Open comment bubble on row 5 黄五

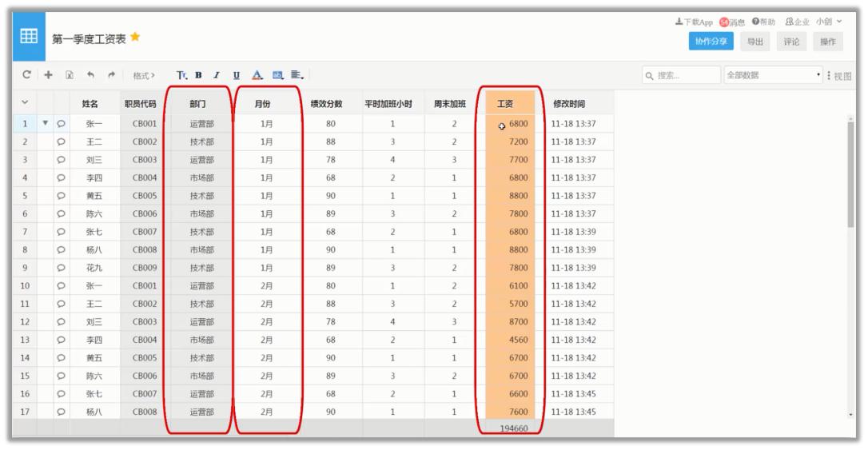pos(61,196)
